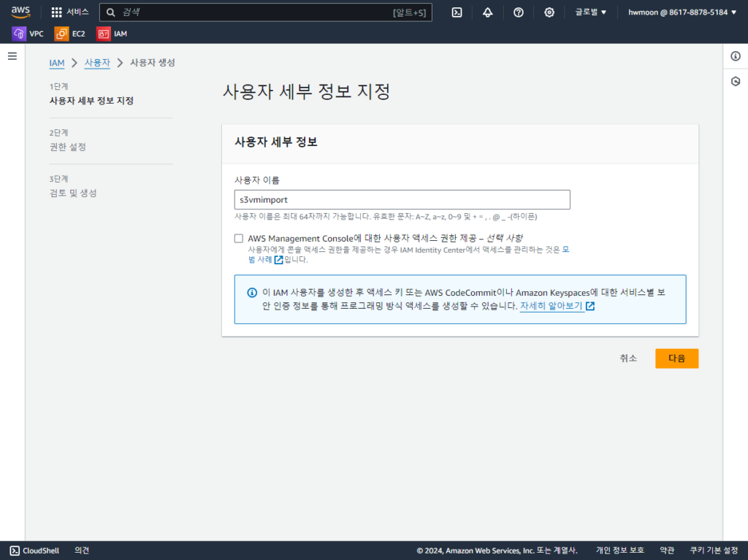This screenshot has width=748, height=560.
Task: Click the info icon in the blue notice
Action: click(x=252, y=293)
